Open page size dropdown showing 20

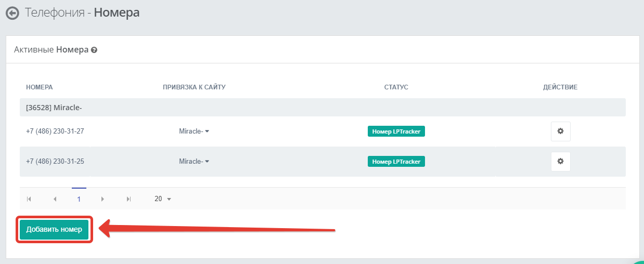click(x=163, y=199)
